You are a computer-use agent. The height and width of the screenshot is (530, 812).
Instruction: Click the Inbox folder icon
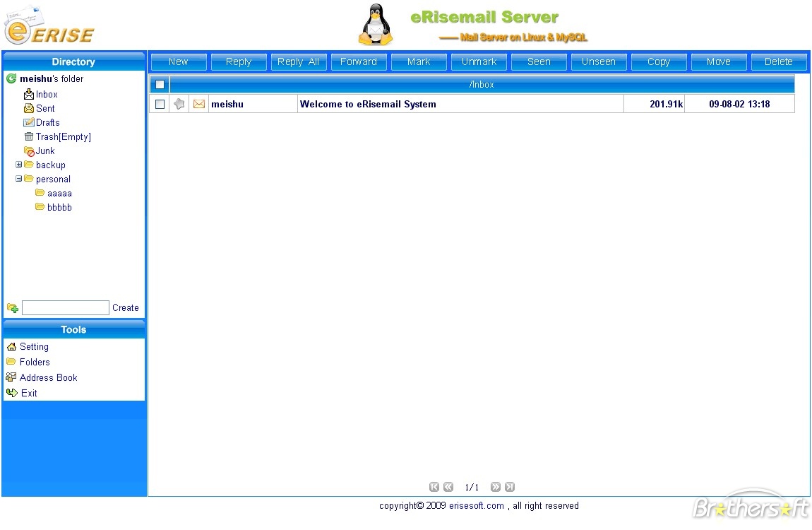(29, 94)
